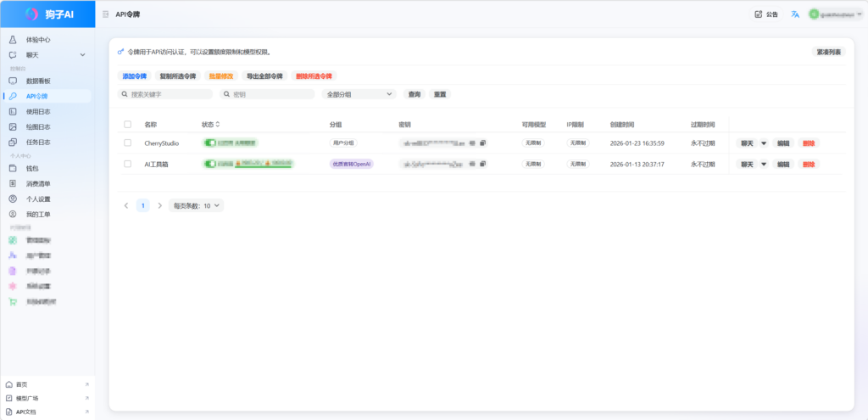Click the green shopping cart icon

tap(13, 301)
